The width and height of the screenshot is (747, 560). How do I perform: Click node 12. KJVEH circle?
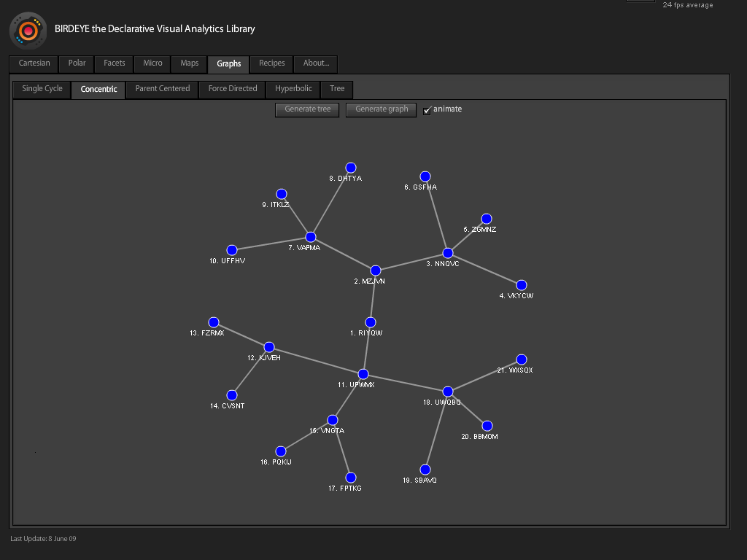pyautogui.click(x=269, y=347)
